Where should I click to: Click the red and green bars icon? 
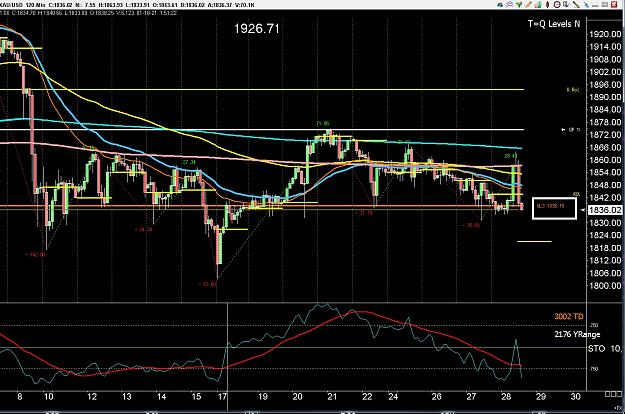538,5
